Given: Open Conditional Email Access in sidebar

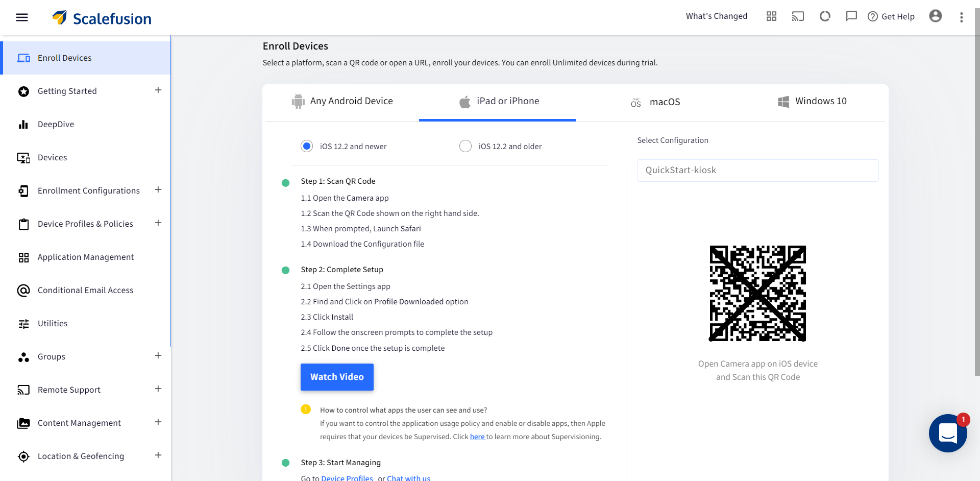Looking at the screenshot, I should (86, 291).
